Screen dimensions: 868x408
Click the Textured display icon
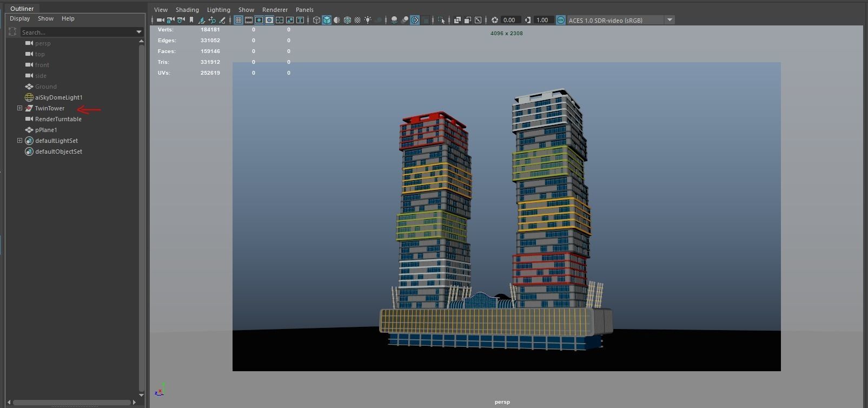coord(357,20)
